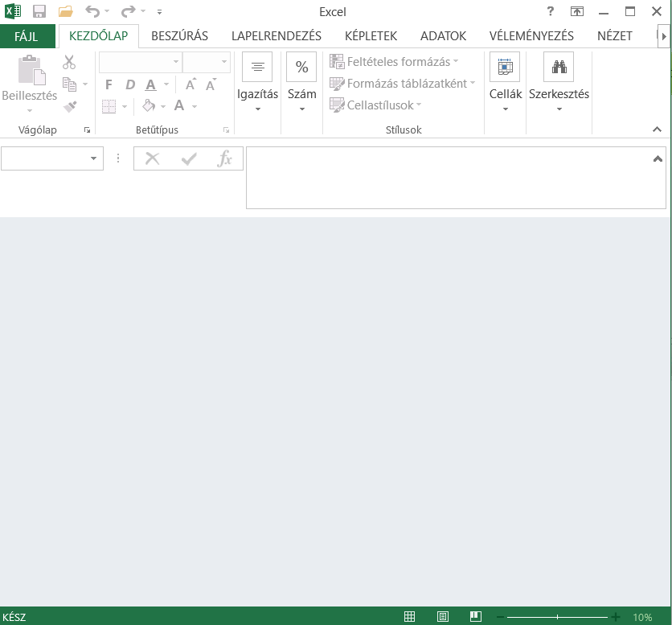
Task: Switch to Page Layout view
Action: [x=443, y=616]
